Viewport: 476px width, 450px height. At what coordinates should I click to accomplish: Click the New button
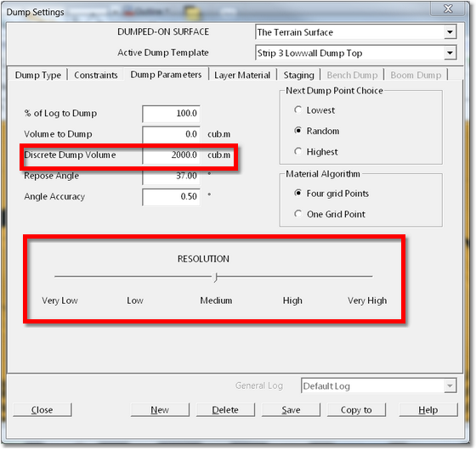160,409
